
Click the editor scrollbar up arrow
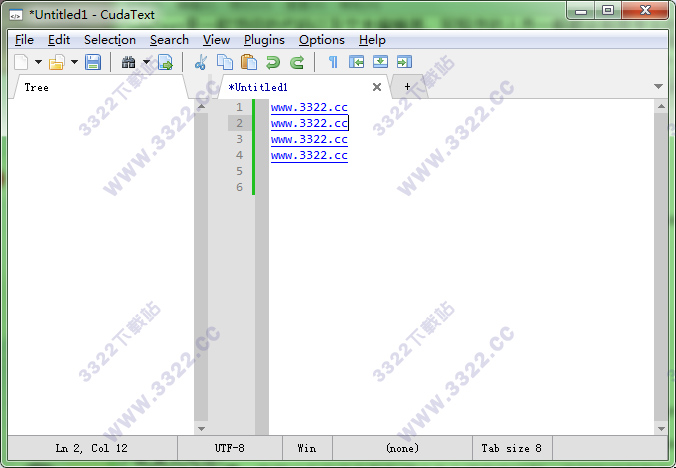pyautogui.click(x=661, y=106)
